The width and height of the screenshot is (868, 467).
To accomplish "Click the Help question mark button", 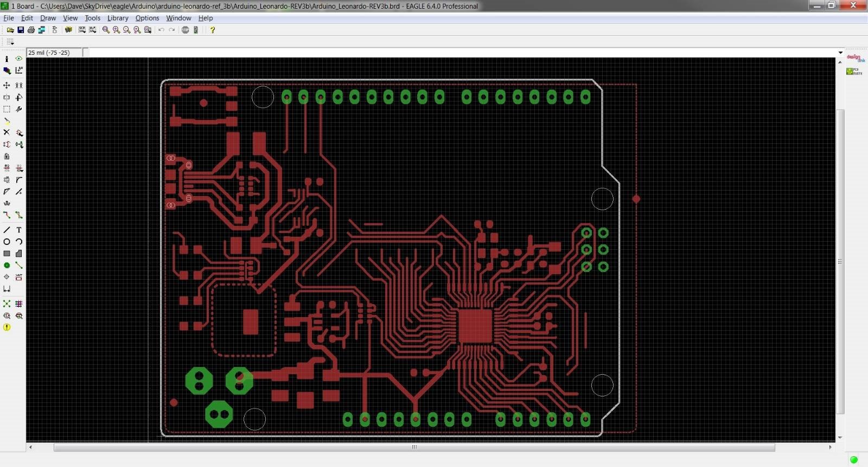I will pos(213,30).
